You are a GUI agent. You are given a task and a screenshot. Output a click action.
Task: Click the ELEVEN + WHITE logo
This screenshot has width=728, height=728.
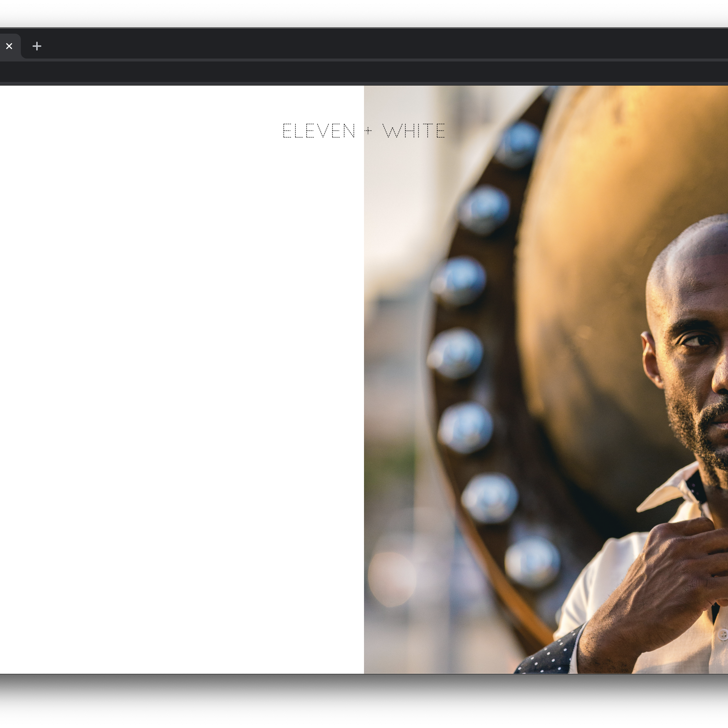pyautogui.click(x=364, y=131)
